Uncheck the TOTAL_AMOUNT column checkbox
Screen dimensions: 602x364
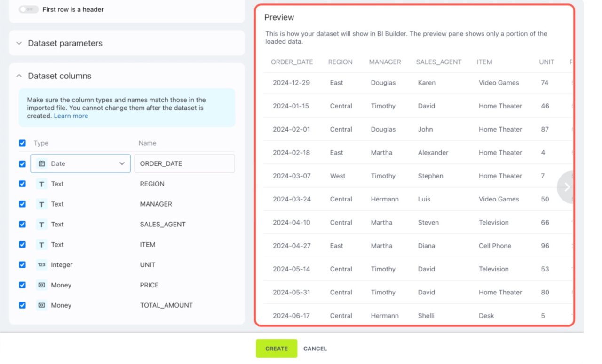point(22,305)
